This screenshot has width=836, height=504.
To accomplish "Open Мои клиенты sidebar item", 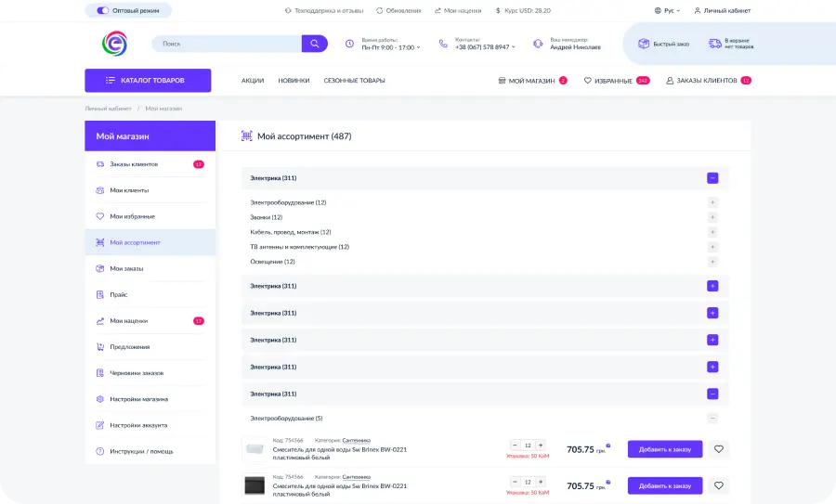I will click(x=150, y=190).
